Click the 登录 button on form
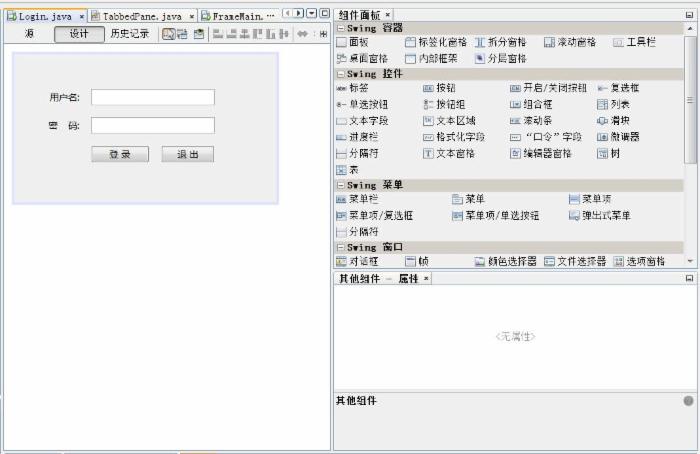This screenshot has height=454, width=700. (120, 154)
